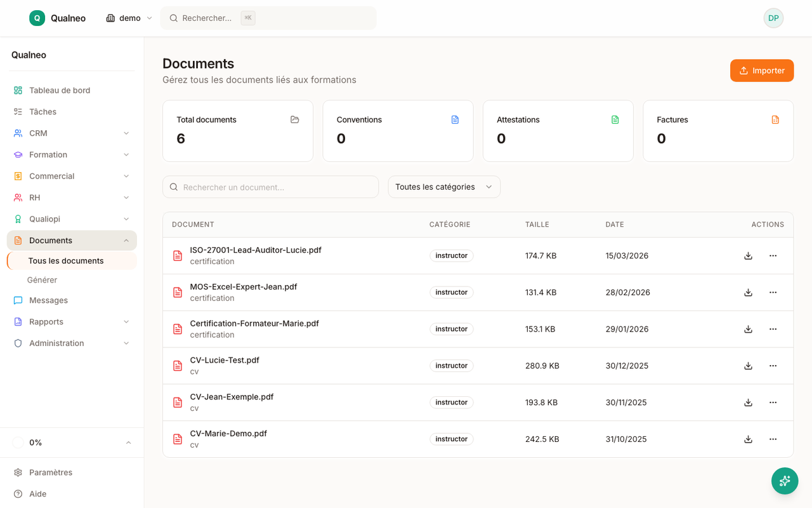Click the Paramètres gear icon
The height and width of the screenshot is (508, 812).
click(x=18, y=472)
